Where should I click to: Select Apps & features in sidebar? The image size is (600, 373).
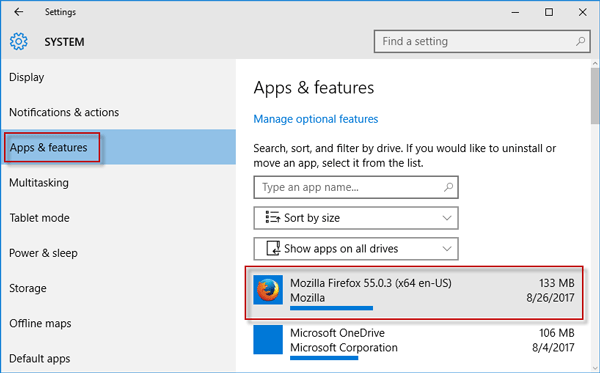118,147
